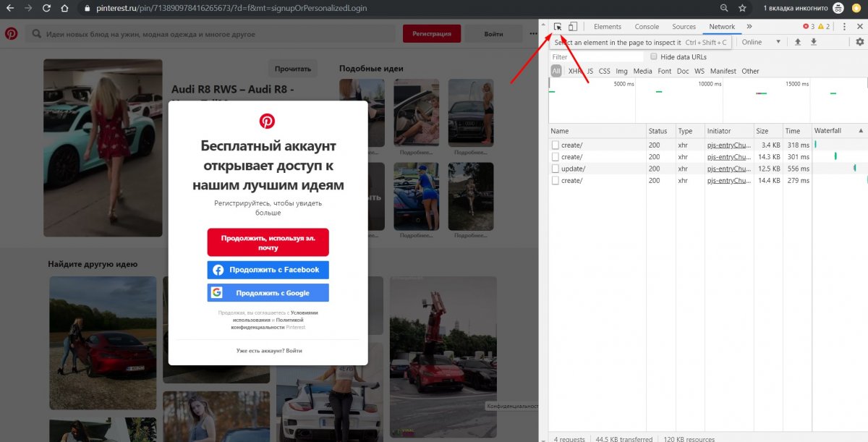The height and width of the screenshot is (442, 868).
Task: Filter requests by WS
Action: coord(699,71)
